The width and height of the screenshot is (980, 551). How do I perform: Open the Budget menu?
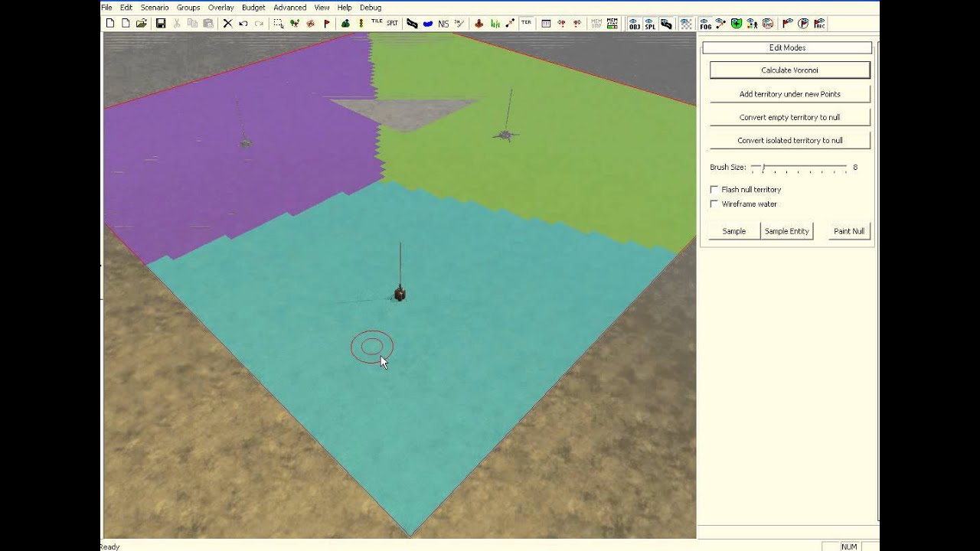pyautogui.click(x=253, y=8)
